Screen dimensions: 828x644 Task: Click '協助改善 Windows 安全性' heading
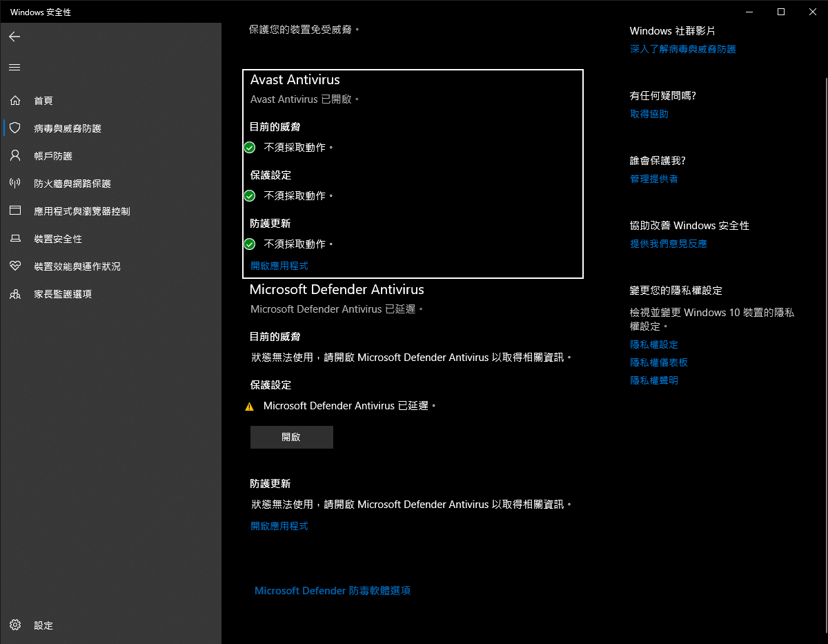tap(689, 226)
